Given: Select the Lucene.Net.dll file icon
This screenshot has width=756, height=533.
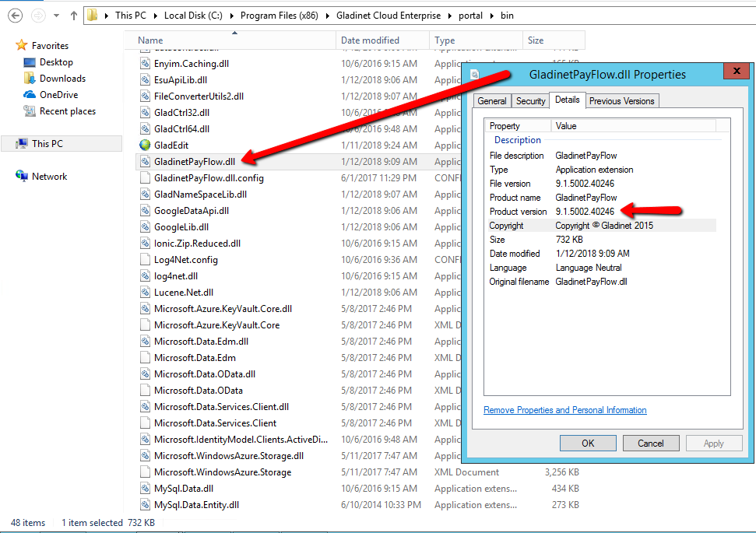Looking at the screenshot, I should coord(145,293).
